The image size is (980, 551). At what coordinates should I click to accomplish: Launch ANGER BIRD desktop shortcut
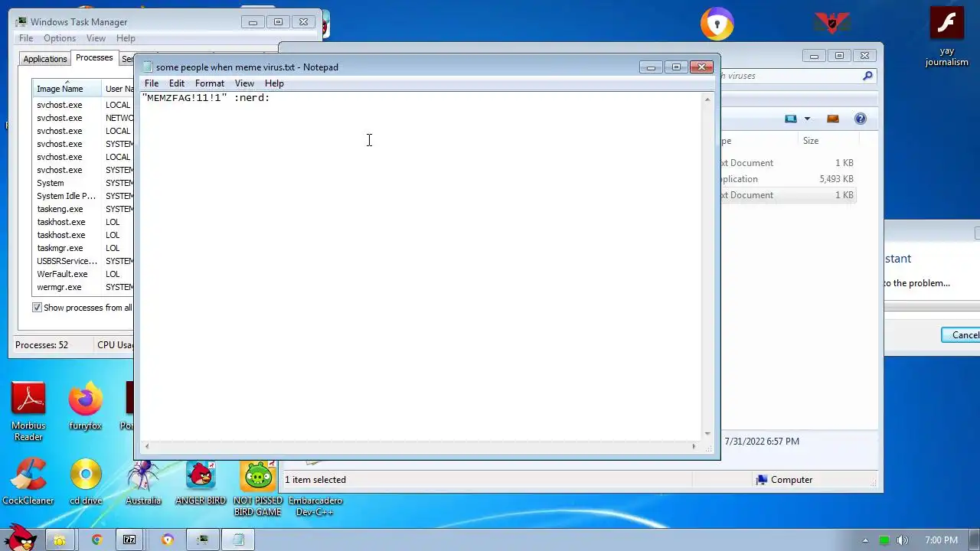point(201,481)
